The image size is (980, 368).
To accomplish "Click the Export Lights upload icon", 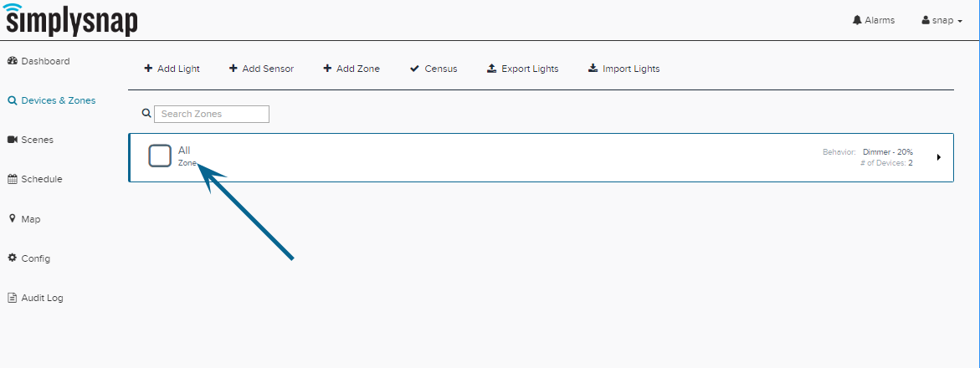I will coord(491,69).
